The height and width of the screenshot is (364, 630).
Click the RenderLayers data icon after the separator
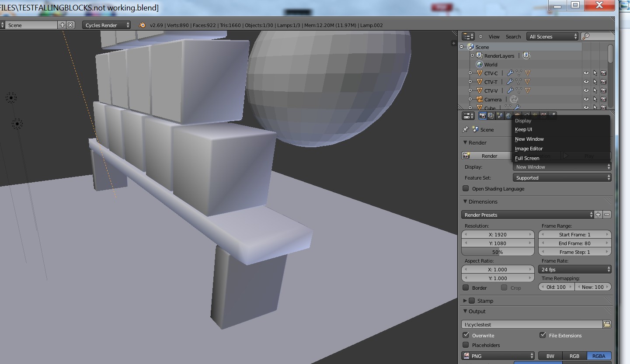526,55
